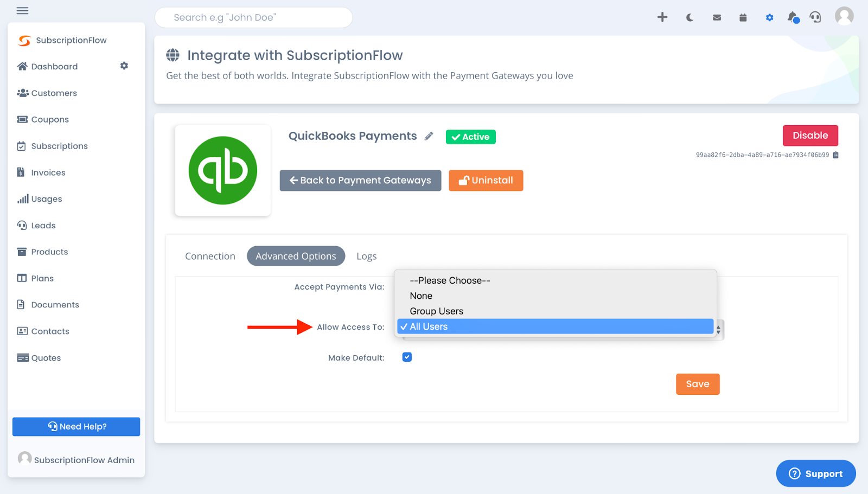Click the gateway ID text 99aa82f6-2dba-4a89-a716-ae7934f06b99
This screenshot has width=868, height=494.
[x=762, y=155]
